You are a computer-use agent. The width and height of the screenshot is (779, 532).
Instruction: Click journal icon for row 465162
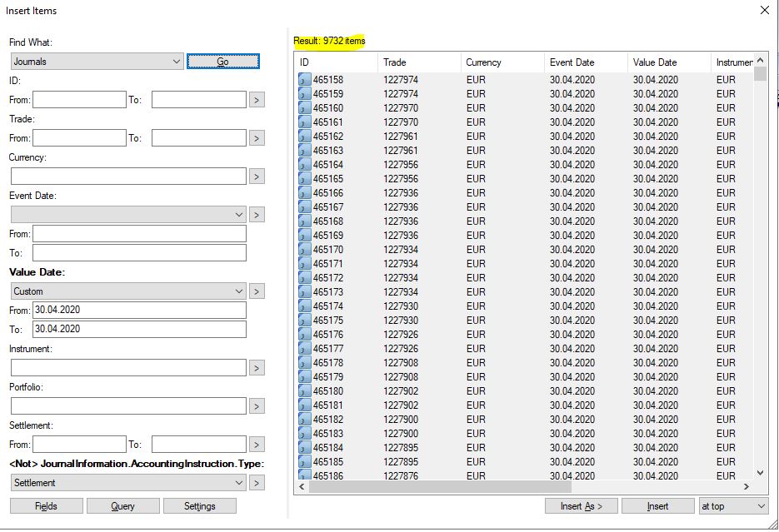point(305,136)
